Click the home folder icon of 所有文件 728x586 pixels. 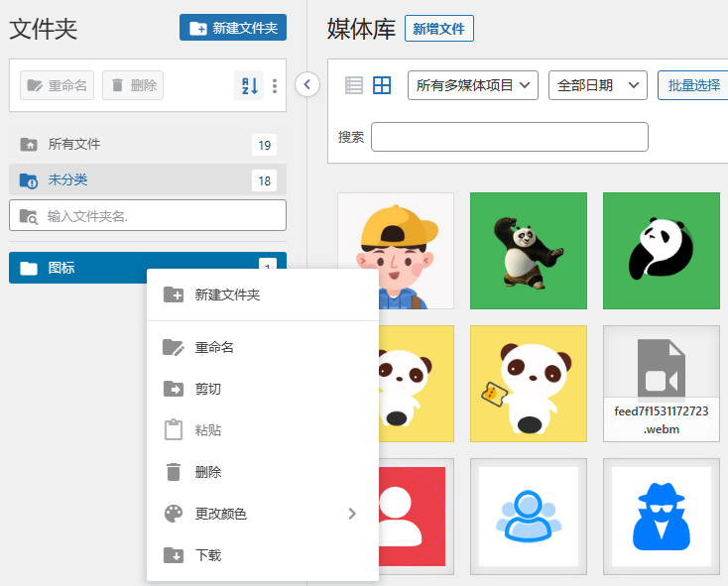[x=29, y=145]
